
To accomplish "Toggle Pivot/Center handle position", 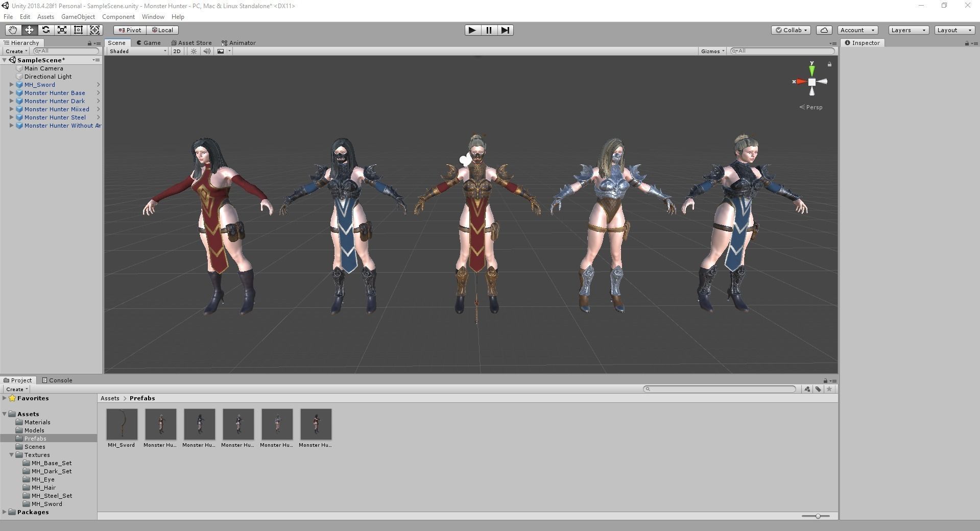I will tap(130, 30).
